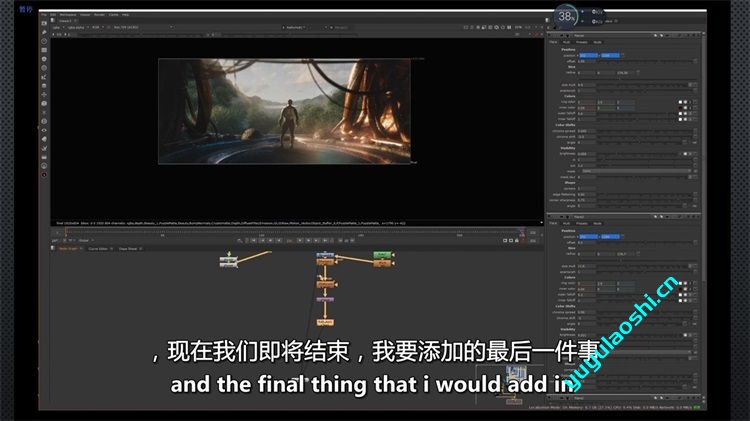The width and height of the screenshot is (750, 421).
Task: Select the purple node in Node Graph
Action: coord(325,299)
